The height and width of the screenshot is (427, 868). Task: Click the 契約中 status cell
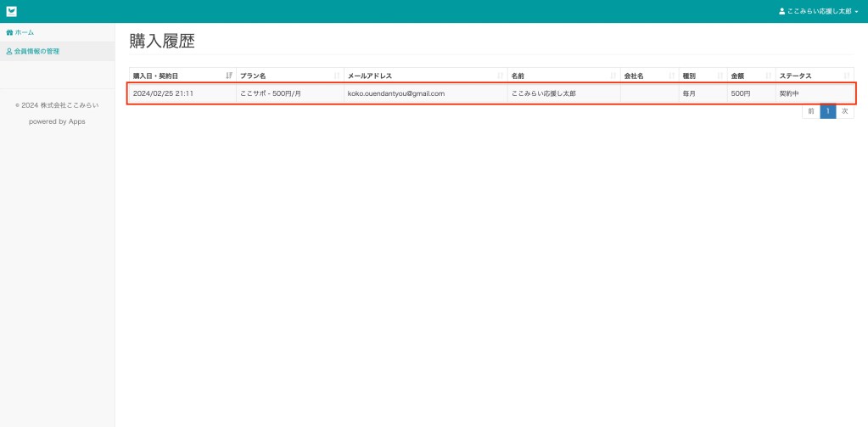click(789, 93)
